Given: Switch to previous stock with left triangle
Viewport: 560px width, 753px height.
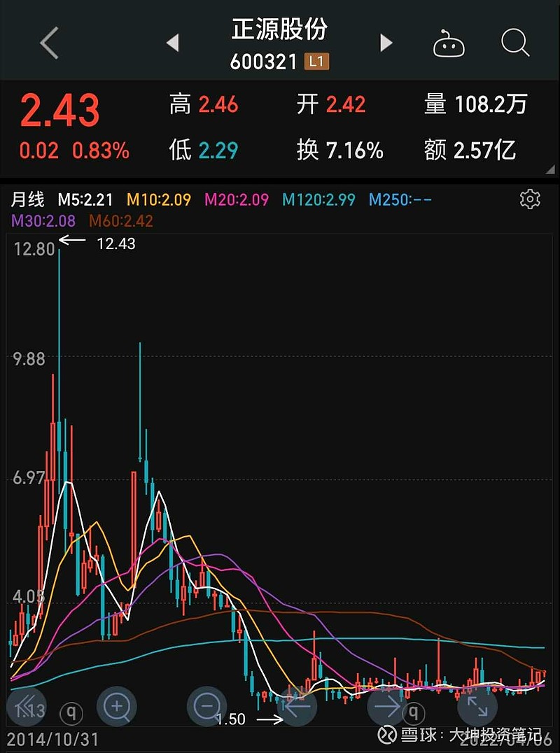Looking at the screenshot, I should point(172,43).
